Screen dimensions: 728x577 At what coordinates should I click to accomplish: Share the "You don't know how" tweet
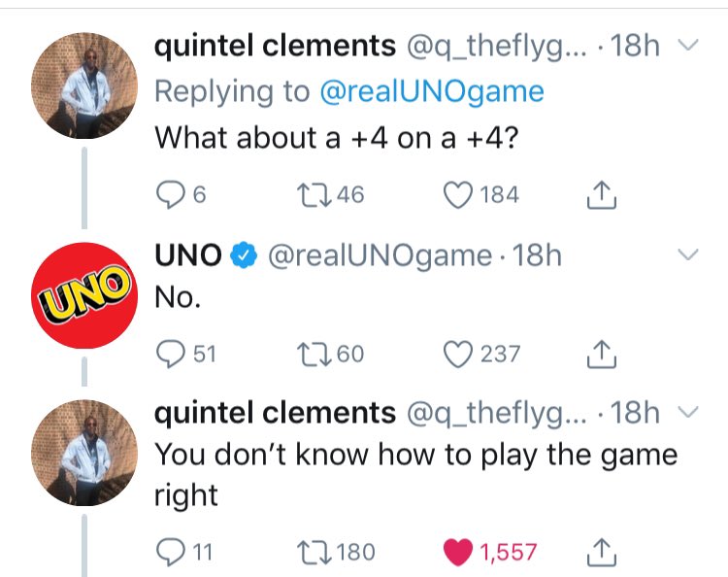tap(602, 553)
